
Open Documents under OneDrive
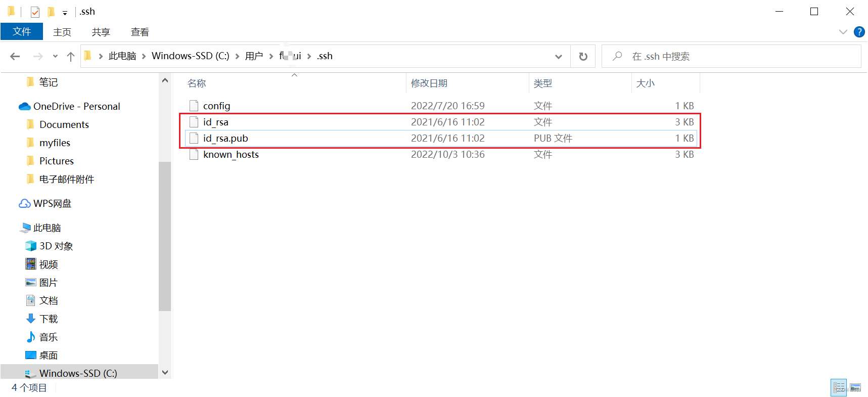coord(64,124)
